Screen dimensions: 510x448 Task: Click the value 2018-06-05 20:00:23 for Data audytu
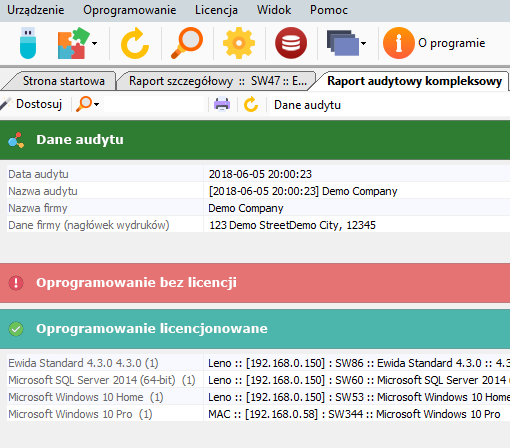(x=260, y=174)
